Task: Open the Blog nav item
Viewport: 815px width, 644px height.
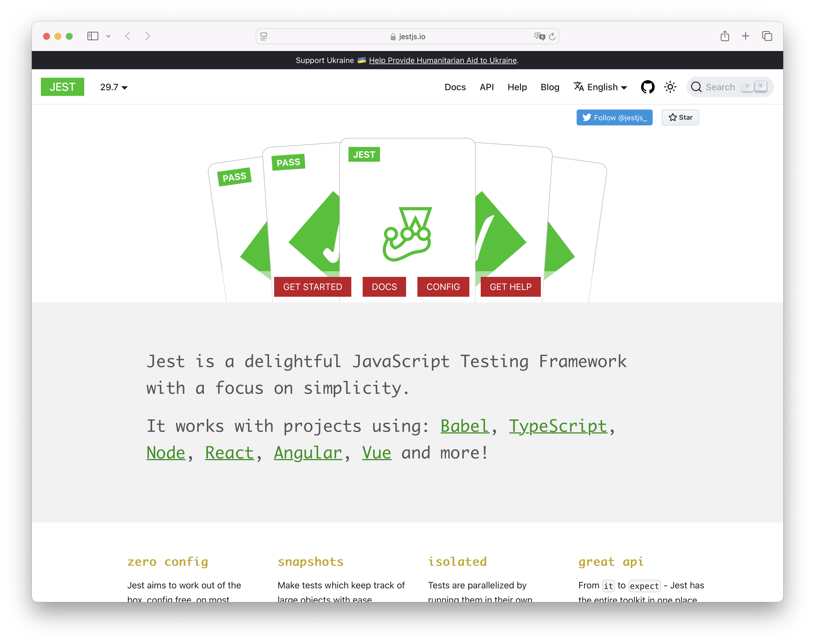Action: [x=549, y=87]
